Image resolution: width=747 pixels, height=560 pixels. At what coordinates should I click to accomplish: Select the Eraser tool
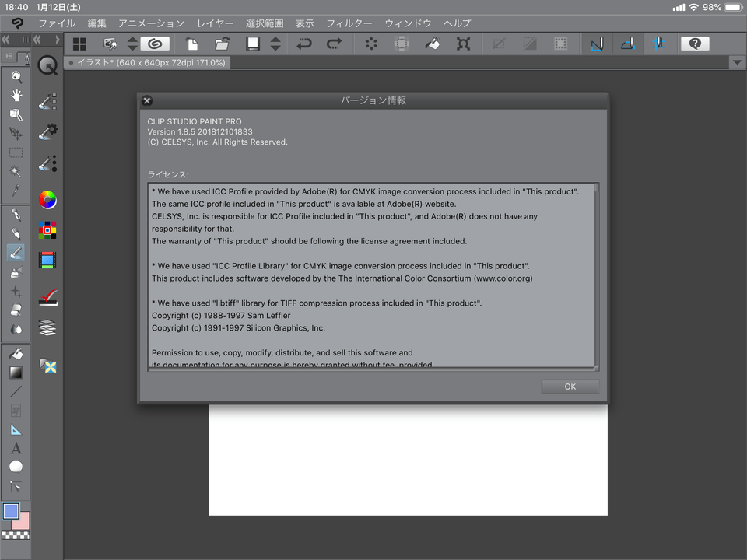[16, 310]
